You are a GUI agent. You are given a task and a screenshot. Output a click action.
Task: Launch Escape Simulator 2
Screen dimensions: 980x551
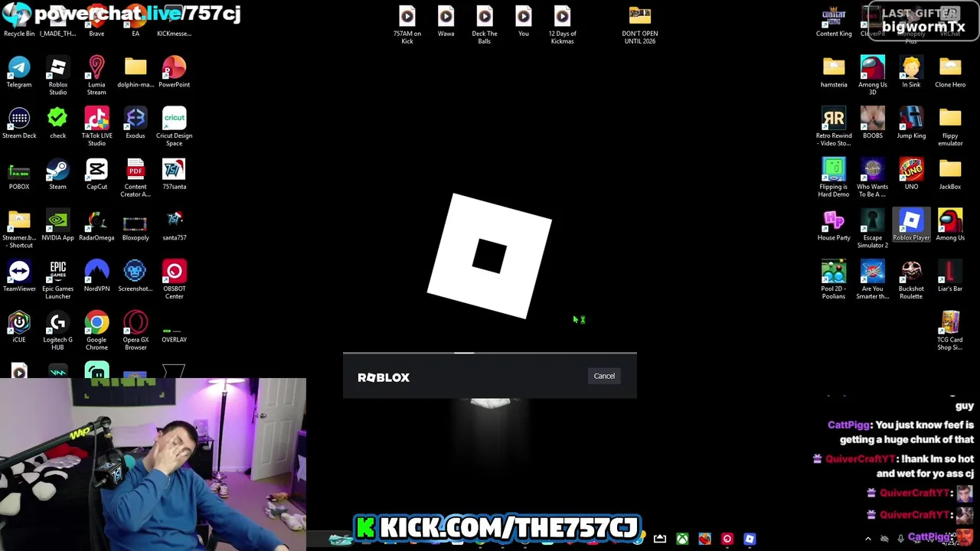coord(873,228)
